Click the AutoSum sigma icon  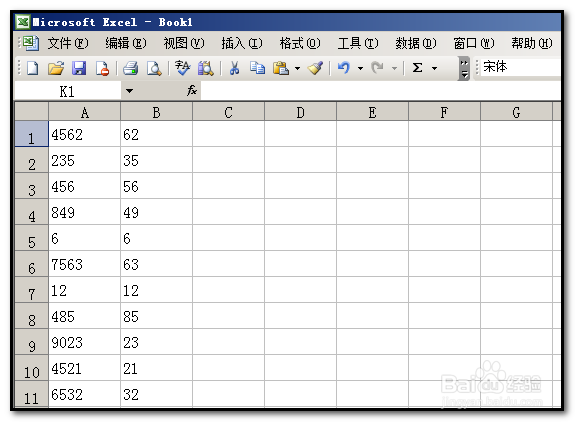(417, 68)
